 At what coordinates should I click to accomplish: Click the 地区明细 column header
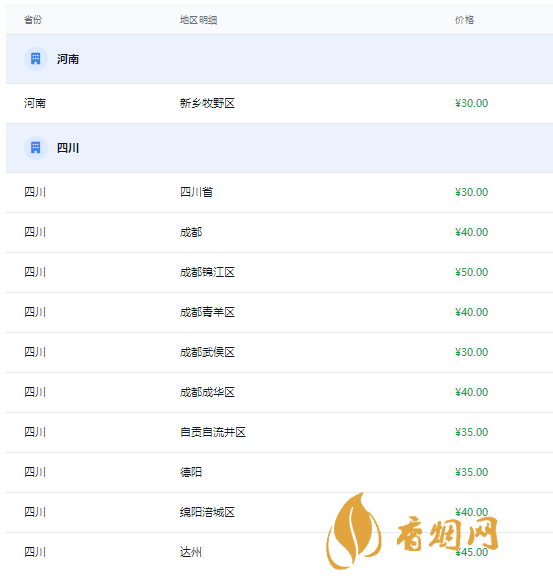(198, 20)
